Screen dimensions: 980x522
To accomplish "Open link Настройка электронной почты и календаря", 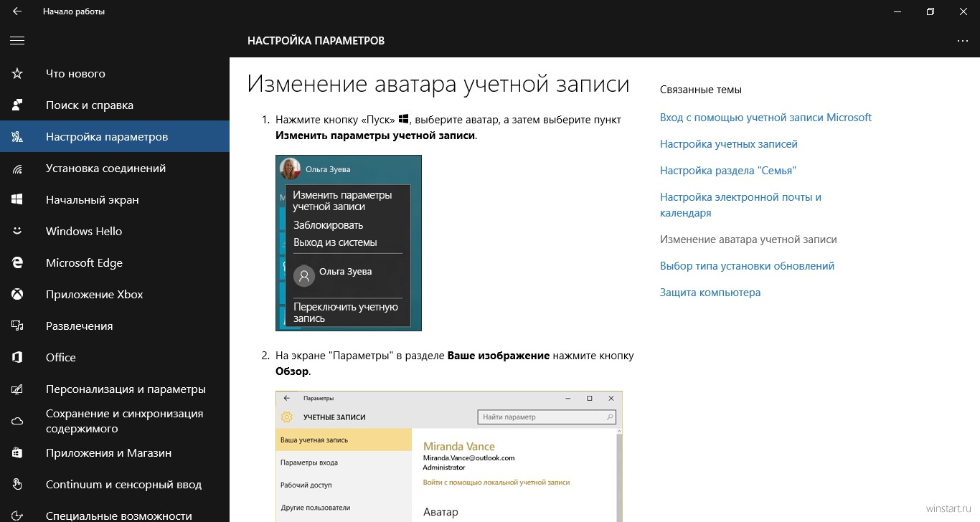I will pos(740,205).
